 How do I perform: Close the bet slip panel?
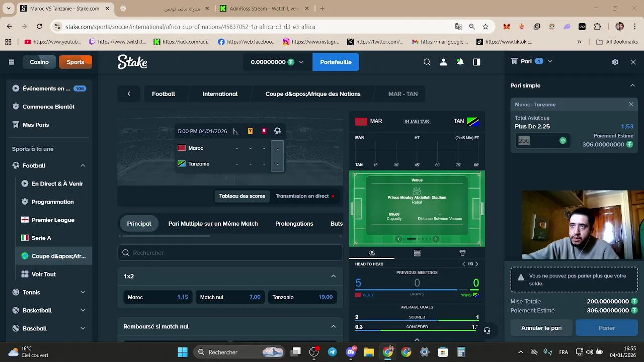pos(633,62)
